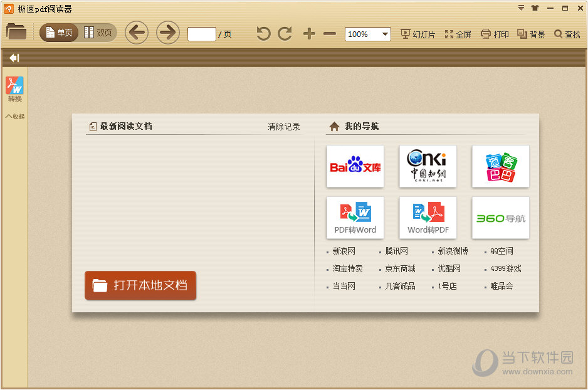Zoom out with the minus icon
The height and width of the screenshot is (390, 588).
coord(330,34)
